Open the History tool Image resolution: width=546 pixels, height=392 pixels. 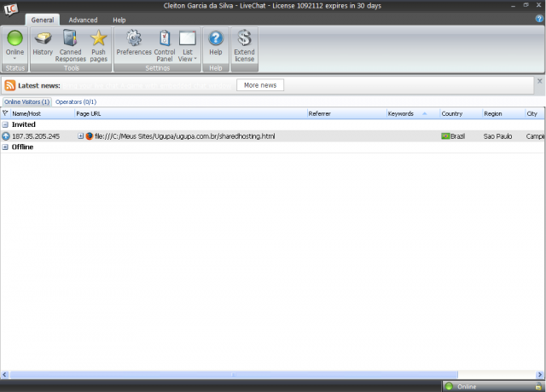click(43, 43)
